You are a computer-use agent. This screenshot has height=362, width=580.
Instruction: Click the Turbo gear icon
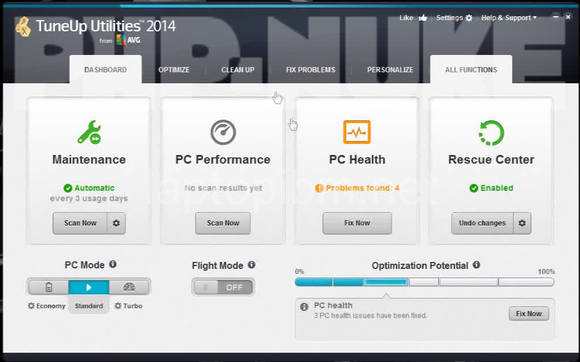(x=118, y=306)
